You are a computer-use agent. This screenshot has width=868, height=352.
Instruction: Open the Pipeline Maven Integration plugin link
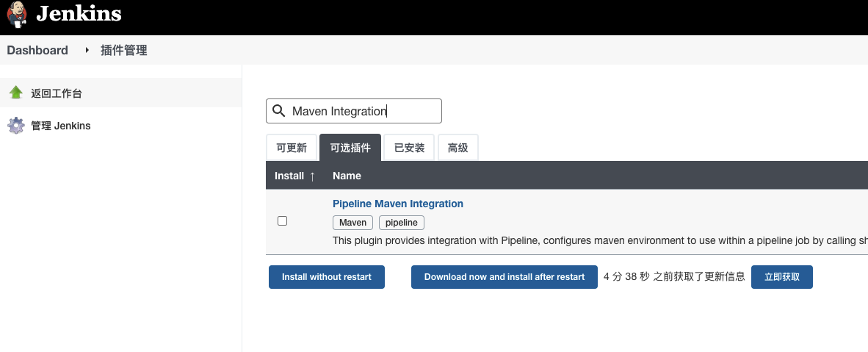coord(398,204)
